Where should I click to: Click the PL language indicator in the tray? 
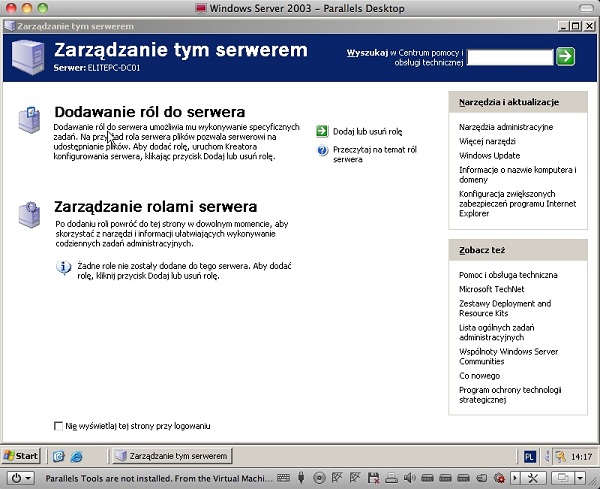(x=529, y=456)
